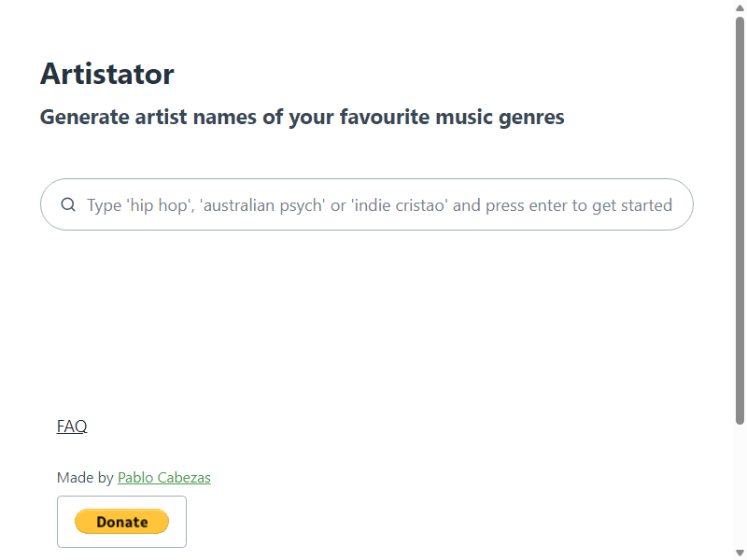Click the 'Generate artist names' subtitle

click(302, 118)
